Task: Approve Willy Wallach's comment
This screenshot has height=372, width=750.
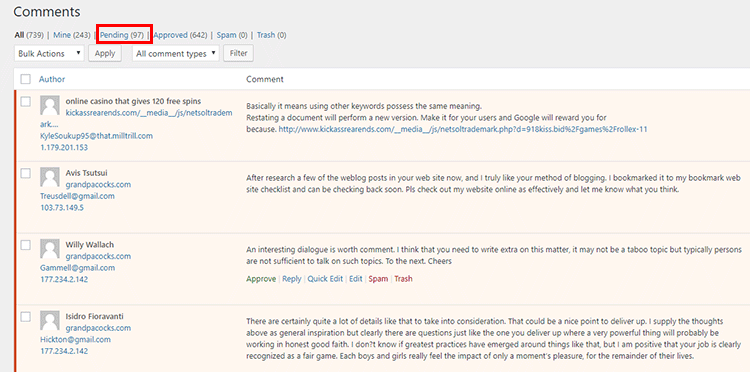Action: pos(261,279)
